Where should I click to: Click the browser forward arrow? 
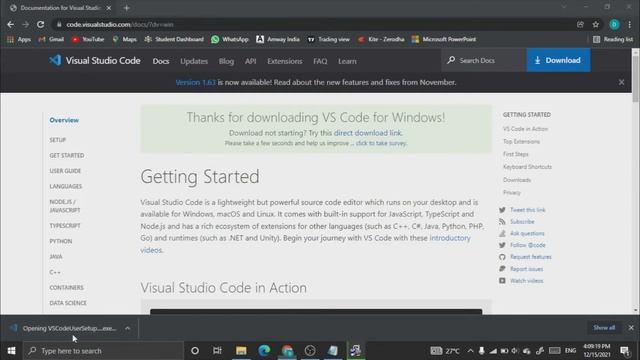25,24
